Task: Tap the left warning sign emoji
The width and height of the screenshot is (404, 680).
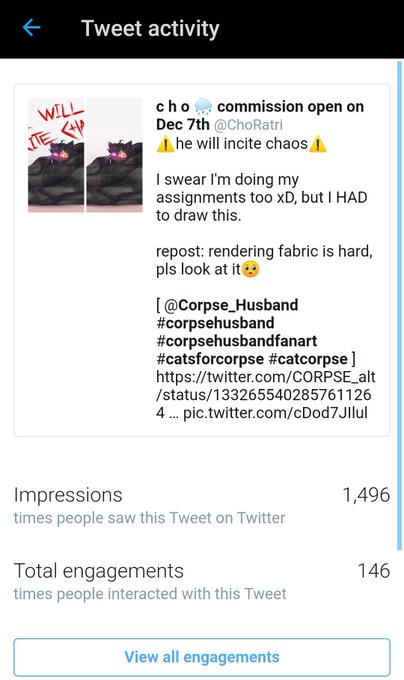Action: click(x=165, y=144)
